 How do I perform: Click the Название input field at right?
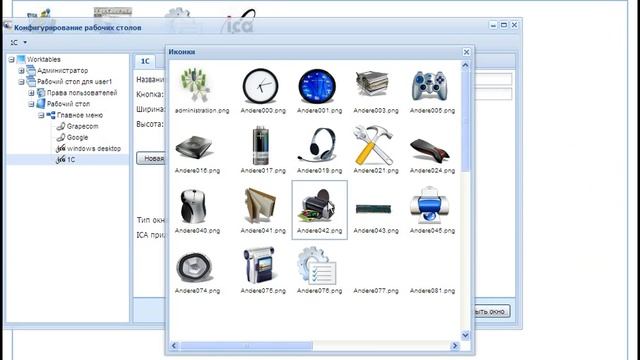(x=493, y=79)
